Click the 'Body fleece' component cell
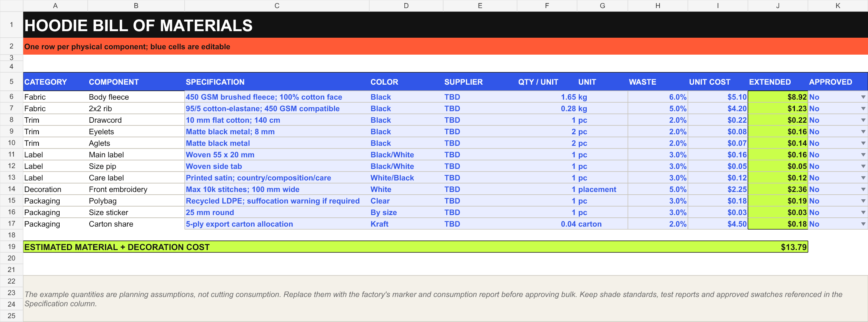Viewport: 868px width, 322px height. (x=136, y=97)
